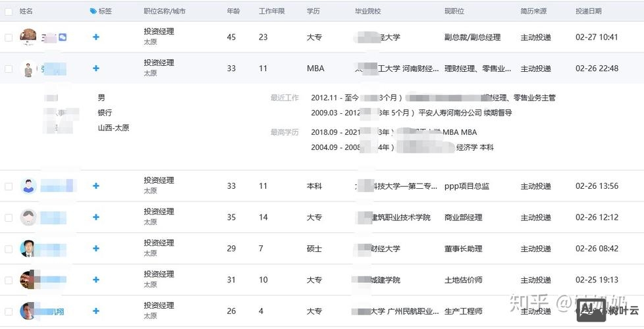Click the plus icon in 土地估价师 row
Image resolution: width=644 pixels, height=329 pixels.
[95, 280]
